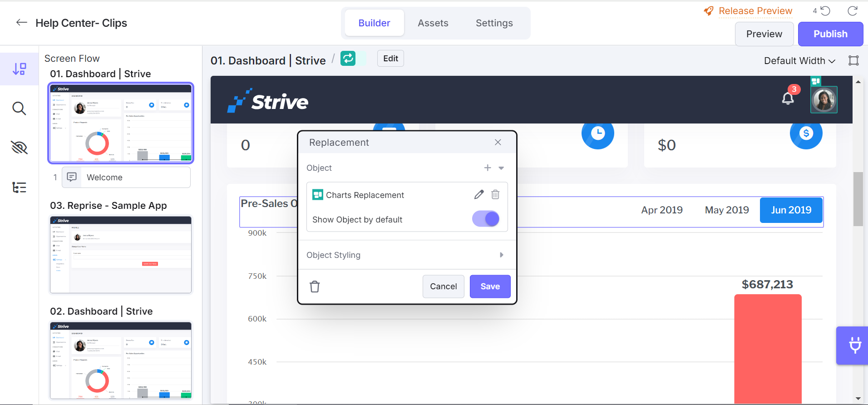Select the Jun 2019 tab
868x405 pixels.
791,210
